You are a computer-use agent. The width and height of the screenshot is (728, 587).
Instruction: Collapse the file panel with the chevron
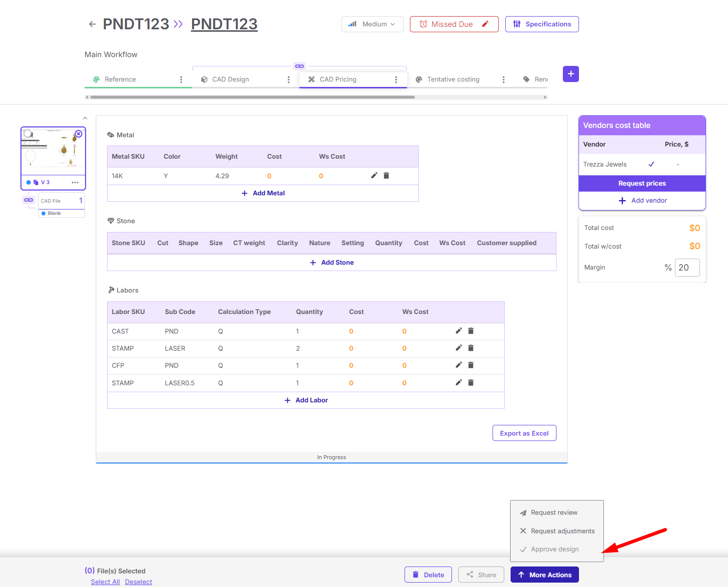coord(85,118)
